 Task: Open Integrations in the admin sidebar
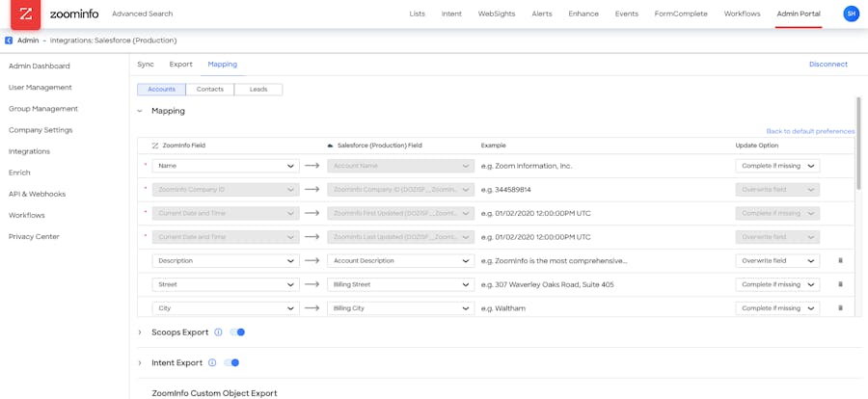tap(29, 151)
